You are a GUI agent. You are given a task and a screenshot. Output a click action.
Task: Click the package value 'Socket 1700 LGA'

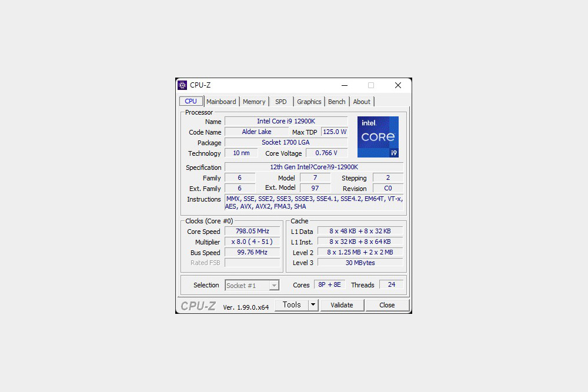pyautogui.click(x=286, y=142)
